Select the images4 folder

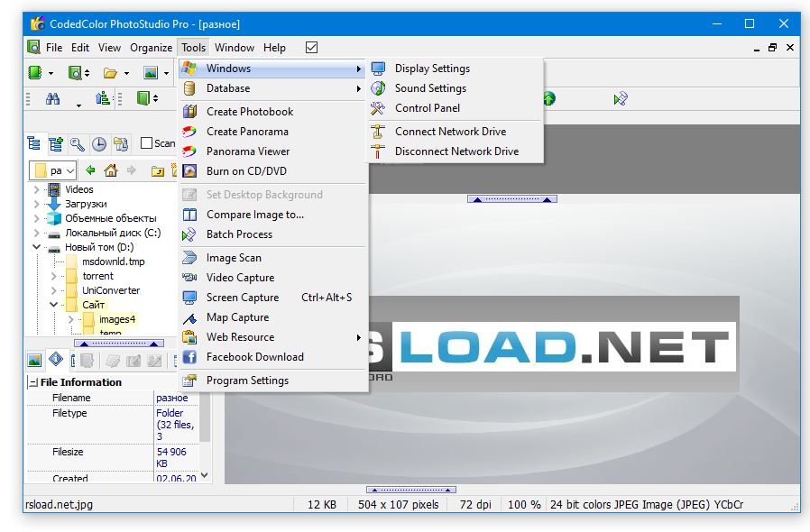point(117,320)
